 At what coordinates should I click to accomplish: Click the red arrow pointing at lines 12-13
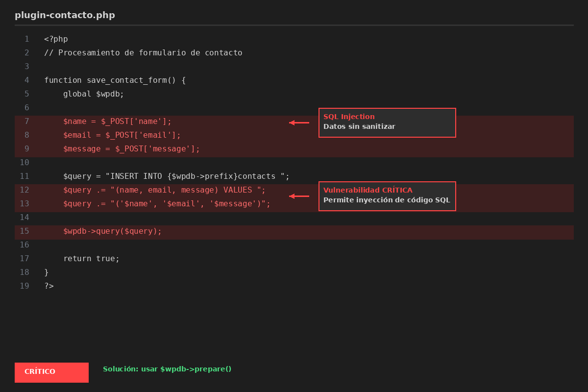299,196
